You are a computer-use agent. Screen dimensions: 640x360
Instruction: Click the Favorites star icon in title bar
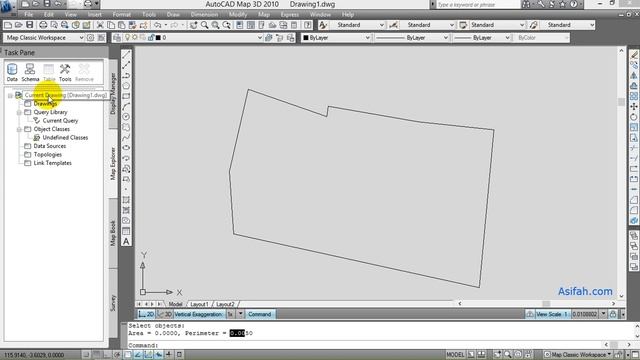point(562,4)
